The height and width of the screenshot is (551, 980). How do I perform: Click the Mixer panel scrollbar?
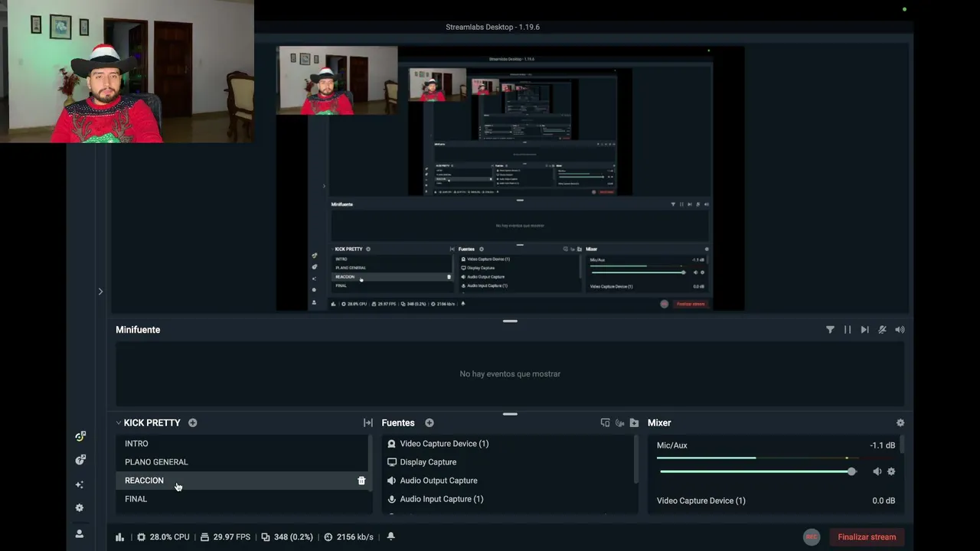pyautogui.click(x=903, y=444)
